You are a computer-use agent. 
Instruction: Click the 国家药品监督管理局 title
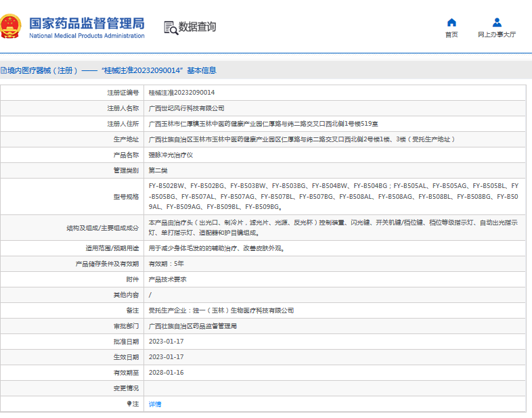click(x=87, y=24)
